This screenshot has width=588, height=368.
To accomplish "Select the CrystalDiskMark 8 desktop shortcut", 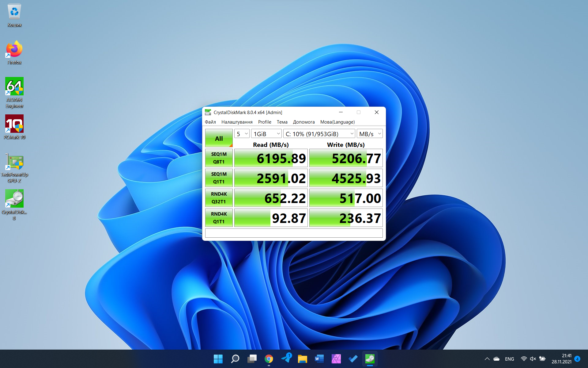I will [14, 205].
